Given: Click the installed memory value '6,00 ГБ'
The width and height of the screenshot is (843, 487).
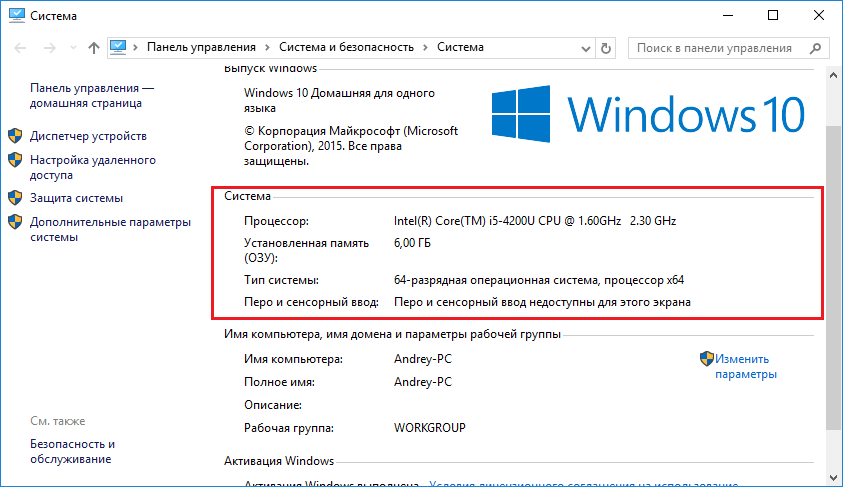Looking at the screenshot, I should (412, 243).
